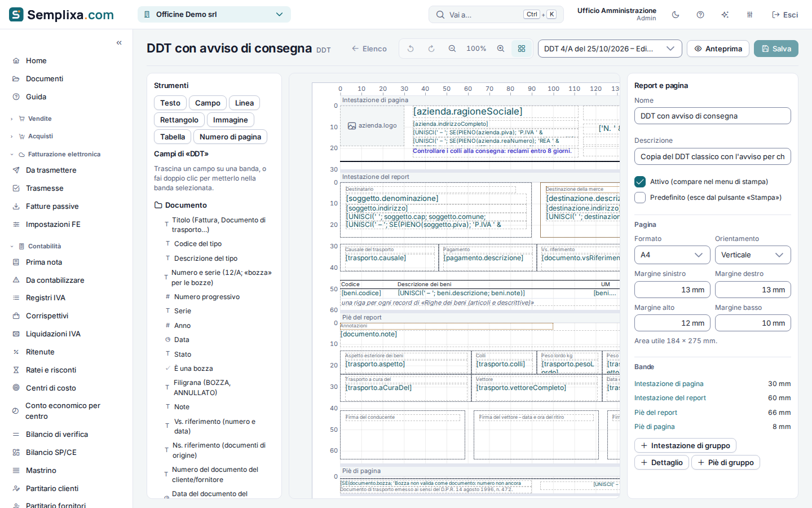Return to the list via Elenco link
812x508 pixels.
click(369, 49)
